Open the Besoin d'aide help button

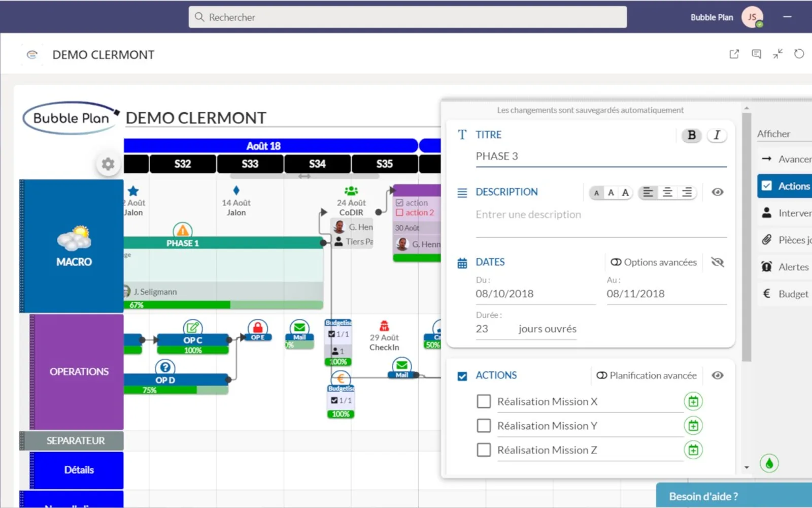click(x=734, y=496)
